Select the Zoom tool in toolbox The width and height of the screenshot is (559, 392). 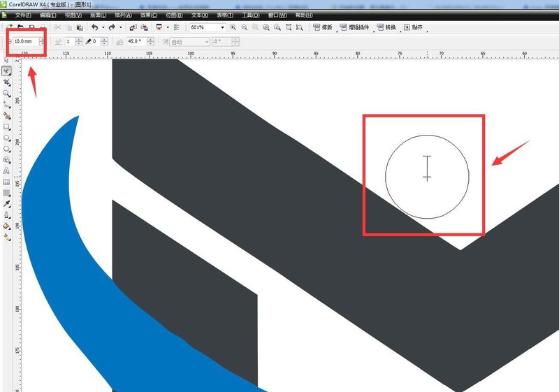(7, 93)
